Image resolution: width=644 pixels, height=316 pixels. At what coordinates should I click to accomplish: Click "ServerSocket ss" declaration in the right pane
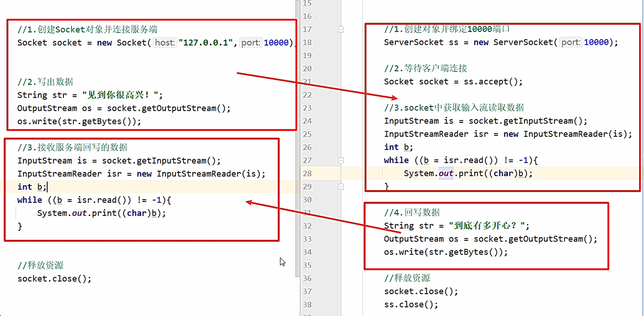pyautogui.click(x=501, y=42)
